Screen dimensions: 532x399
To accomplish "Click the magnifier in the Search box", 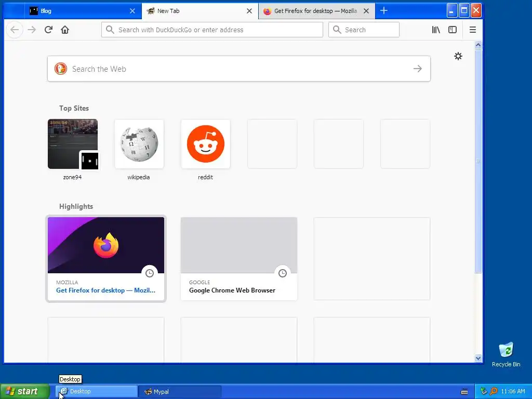I will 337,30.
